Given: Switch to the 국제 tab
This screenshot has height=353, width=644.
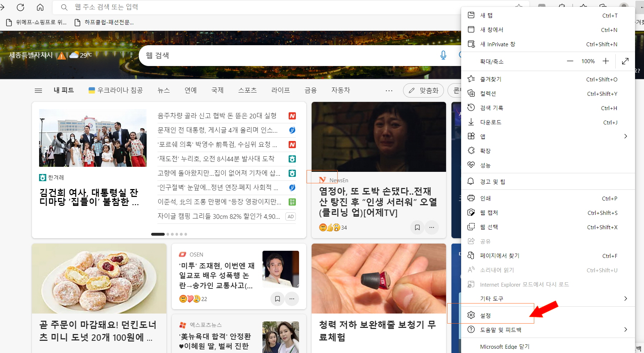Looking at the screenshot, I should (x=218, y=90).
